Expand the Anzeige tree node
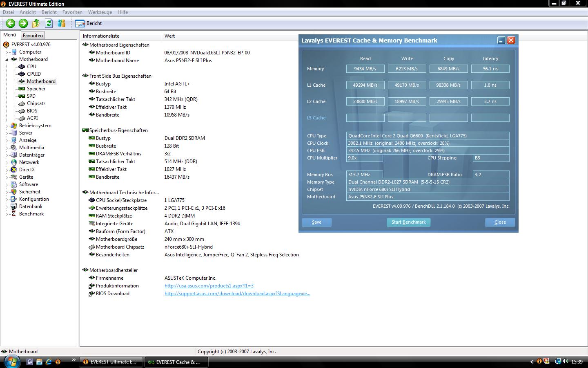Viewport: 588px width, 368px height. (7, 141)
